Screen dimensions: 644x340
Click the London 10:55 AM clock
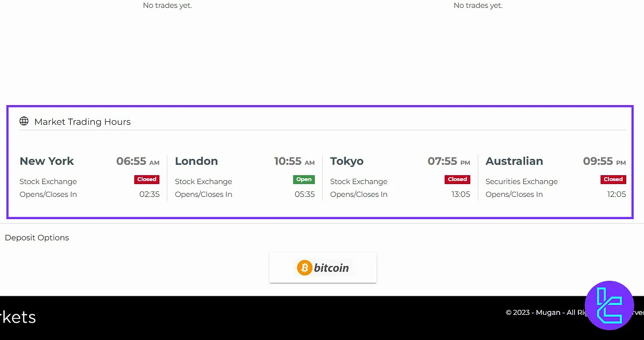pos(294,161)
